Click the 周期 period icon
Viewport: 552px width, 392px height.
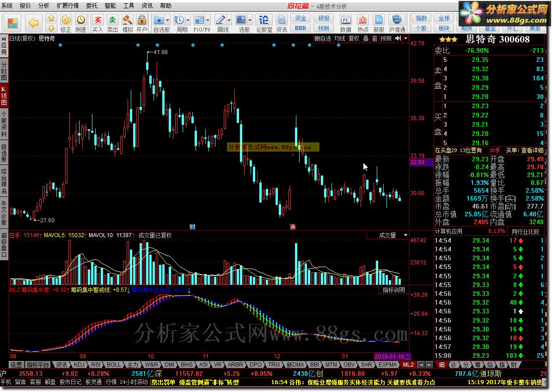pos(179,20)
